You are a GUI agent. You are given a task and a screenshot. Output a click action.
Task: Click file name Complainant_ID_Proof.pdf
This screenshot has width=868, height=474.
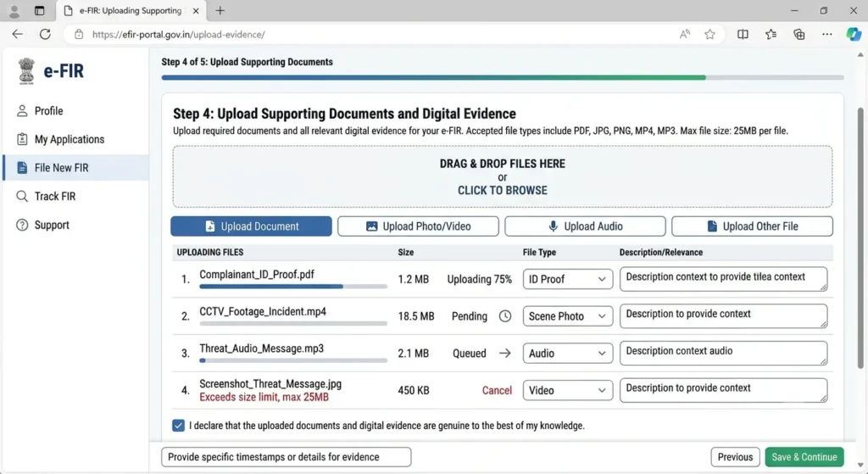coord(257,275)
